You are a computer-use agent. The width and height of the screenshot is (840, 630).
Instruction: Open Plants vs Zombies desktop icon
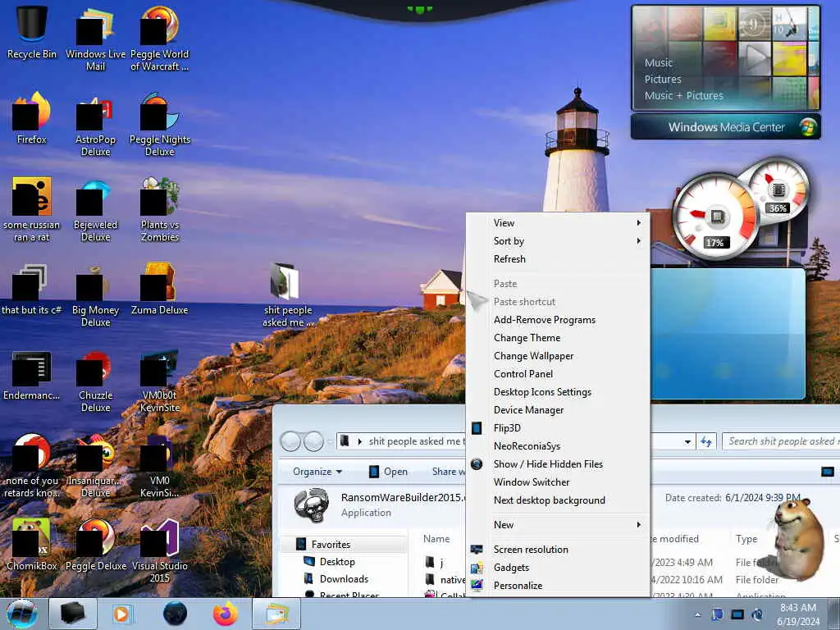pyautogui.click(x=160, y=209)
